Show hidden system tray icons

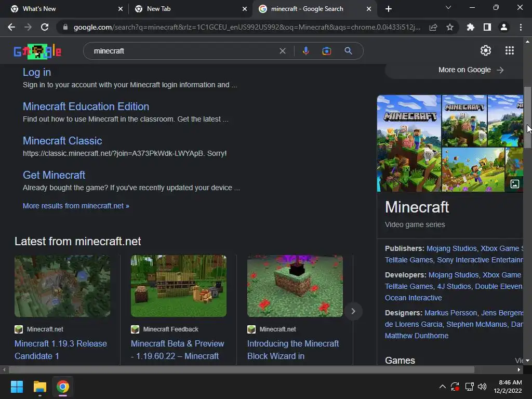tap(443, 387)
